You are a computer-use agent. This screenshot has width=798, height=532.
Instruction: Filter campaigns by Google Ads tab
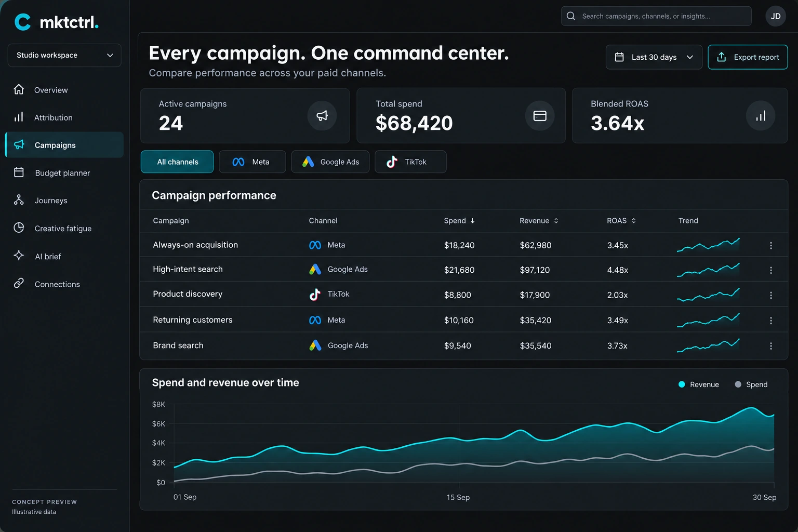(330, 162)
